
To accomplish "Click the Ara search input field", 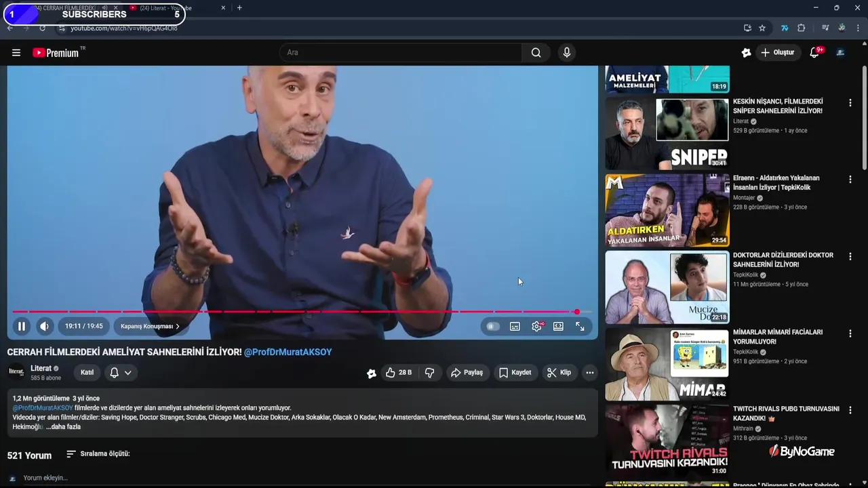I will pos(401,52).
